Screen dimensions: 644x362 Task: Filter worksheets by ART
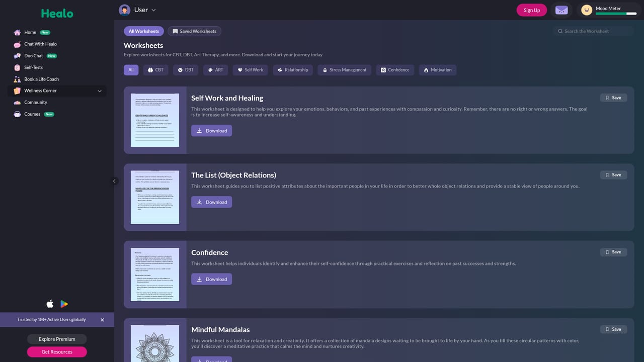click(x=215, y=70)
